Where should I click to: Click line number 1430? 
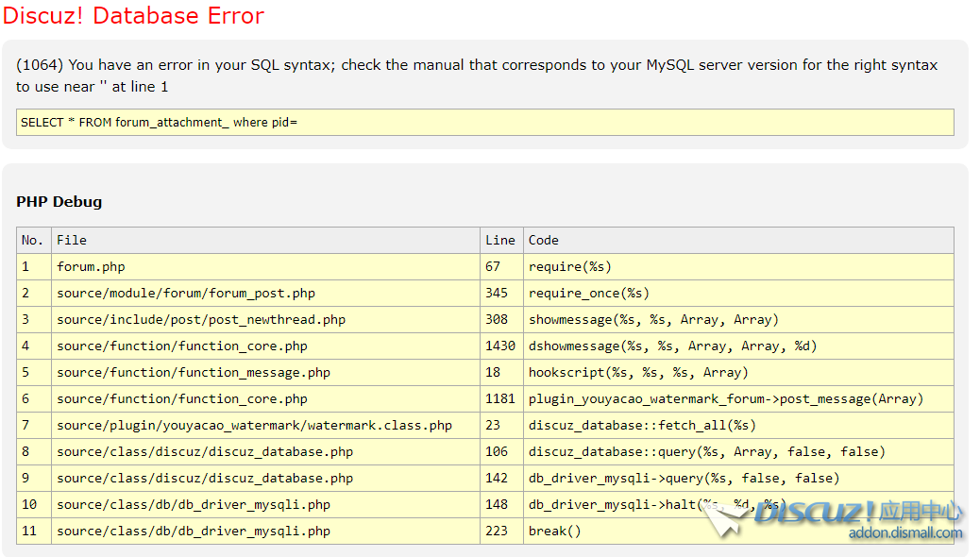[502, 346]
